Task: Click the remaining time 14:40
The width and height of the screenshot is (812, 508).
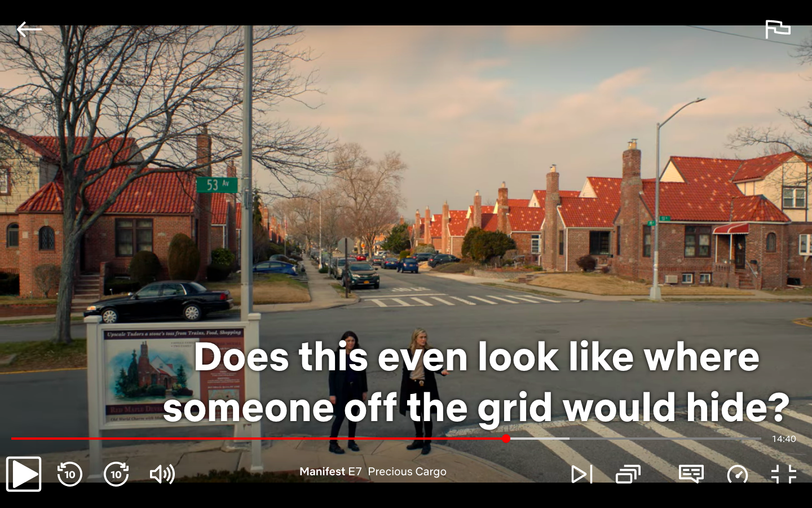Action: point(784,439)
